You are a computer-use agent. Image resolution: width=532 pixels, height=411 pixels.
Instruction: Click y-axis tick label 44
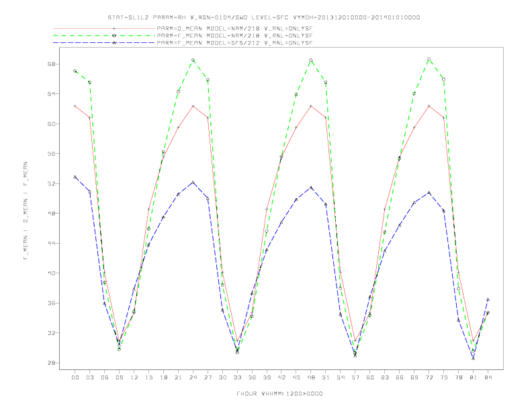pos(52,243)
